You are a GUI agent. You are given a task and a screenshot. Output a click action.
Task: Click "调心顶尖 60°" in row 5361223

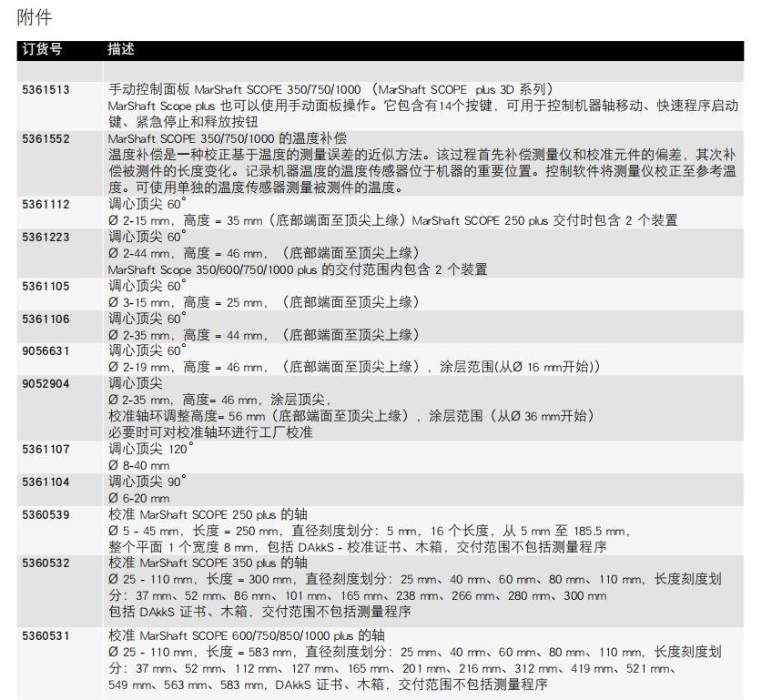pyautogui.click(x=147, y=237)
